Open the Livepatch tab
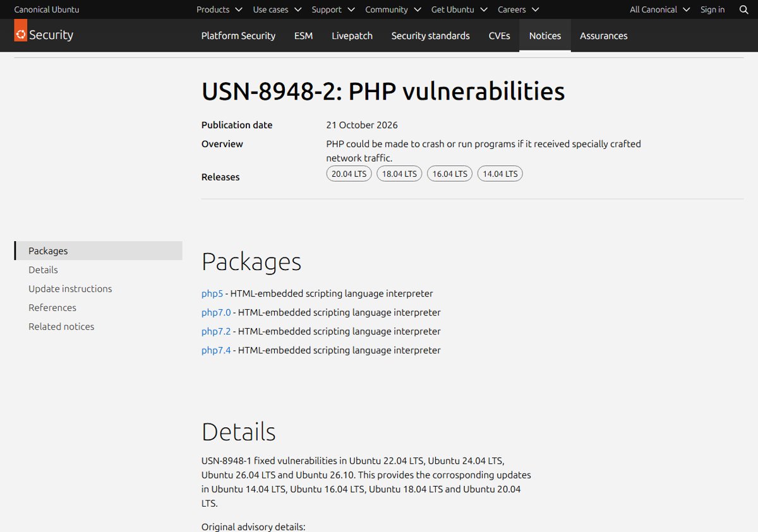 coord(352,35)
